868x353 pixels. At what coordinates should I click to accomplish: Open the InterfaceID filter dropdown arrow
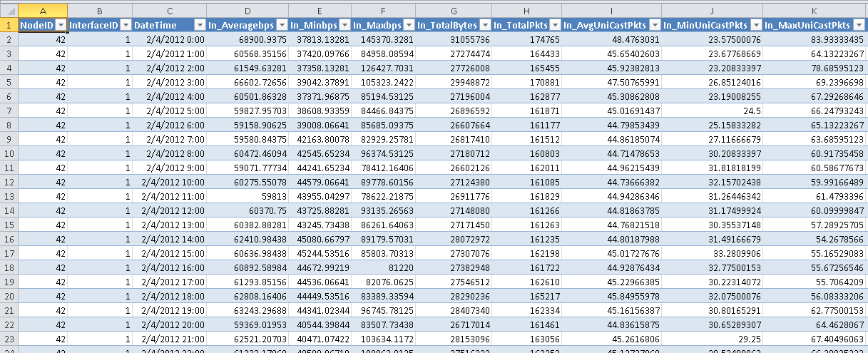tap(126, 25)
